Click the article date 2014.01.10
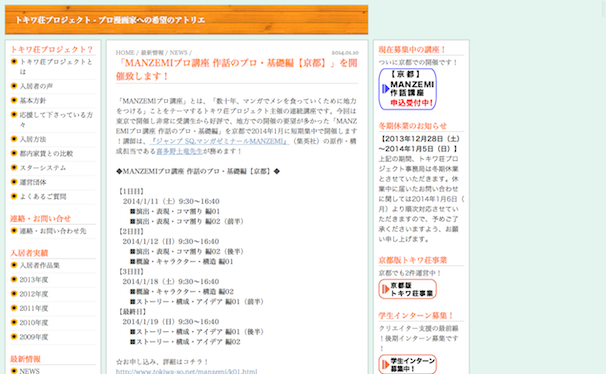The width and height of the screenshot is (606, 374). coord(345,53)
